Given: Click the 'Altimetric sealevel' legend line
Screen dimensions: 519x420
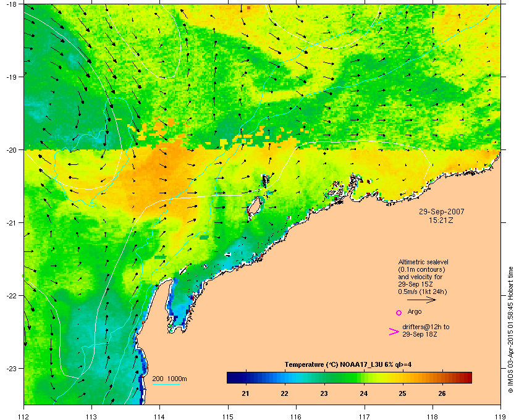Looking at the screenshot, I should pos(423,261).
